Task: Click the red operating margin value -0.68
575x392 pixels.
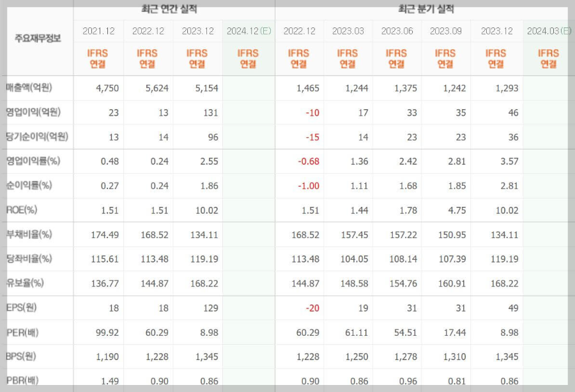Action: pyautogui.click(x=309, y=162)
